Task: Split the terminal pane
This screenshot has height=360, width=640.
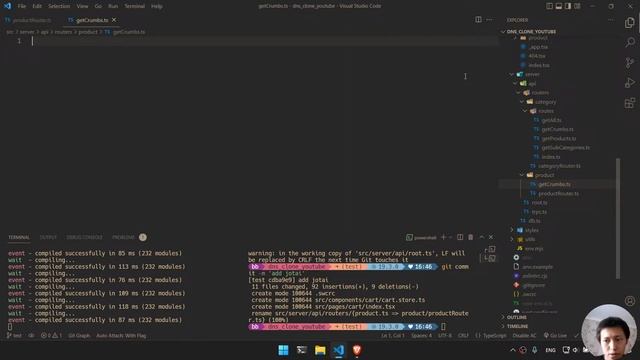Action: click(460, 237)
